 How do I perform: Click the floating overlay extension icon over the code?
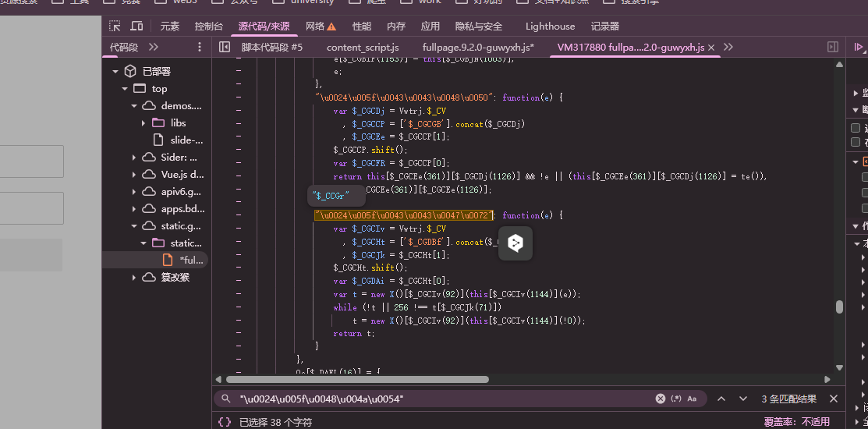click(x=515, y=243)
